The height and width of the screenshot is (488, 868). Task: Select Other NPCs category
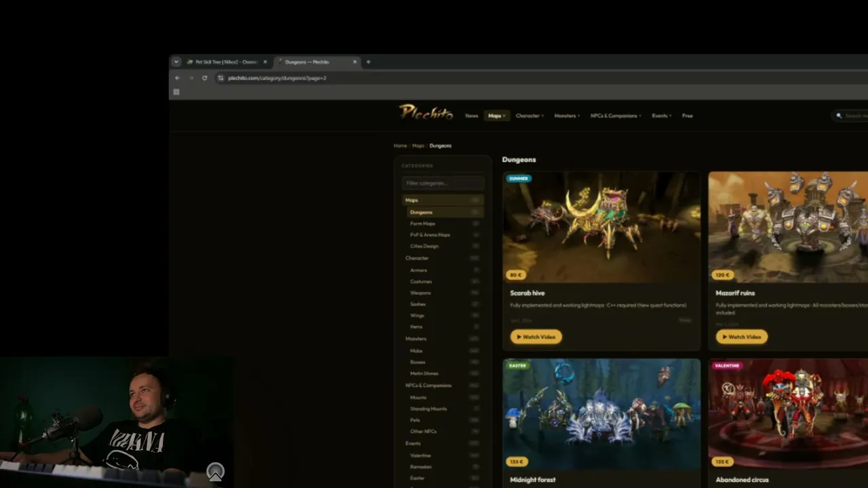click(x=445, y=431)
